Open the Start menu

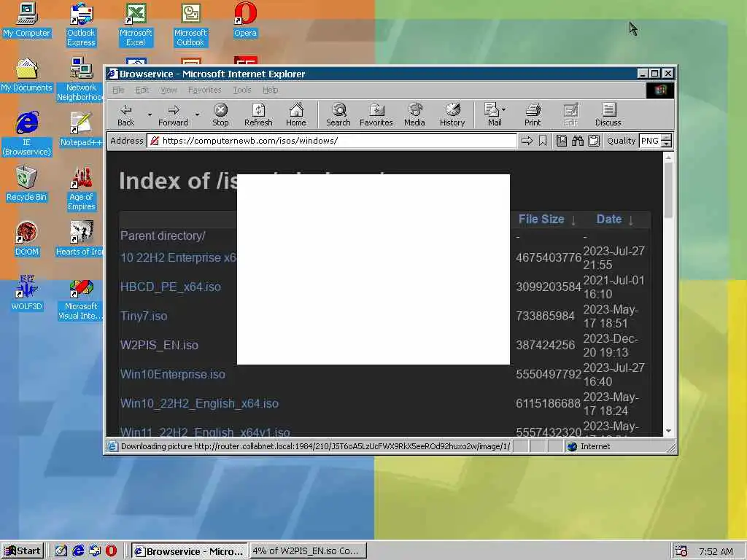[x=23, y=551]
